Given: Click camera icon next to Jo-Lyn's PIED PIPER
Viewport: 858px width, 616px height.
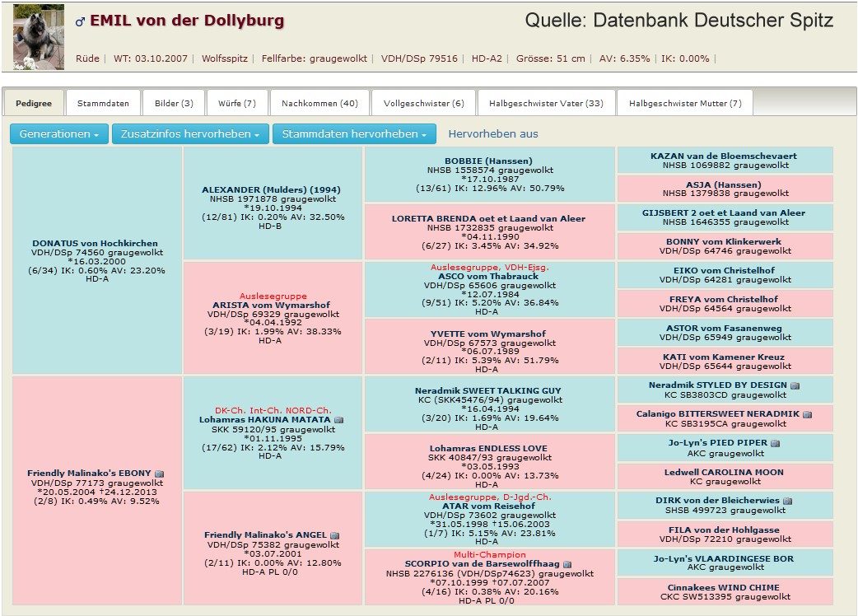Looking at the screenshot, I should click(x=775, y=443).
